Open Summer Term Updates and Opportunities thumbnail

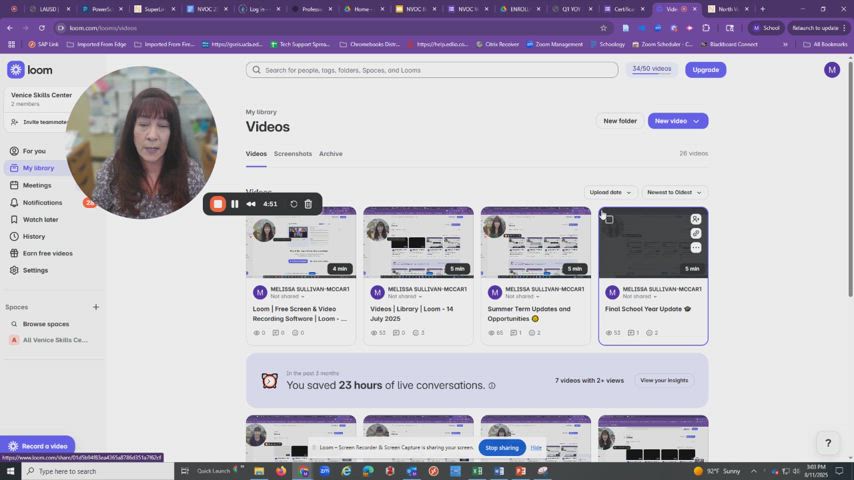[535, 242]
